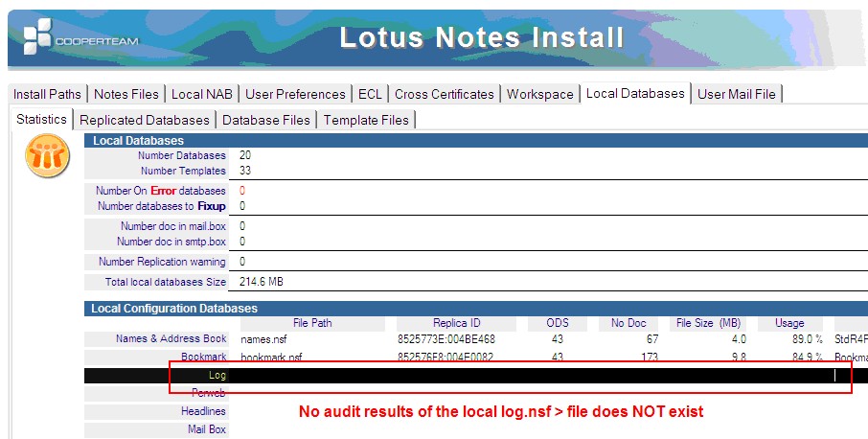Select the highlighted Log row label
Image resolution: width=868 pixels, height=439 pixels.
[217, 376]
